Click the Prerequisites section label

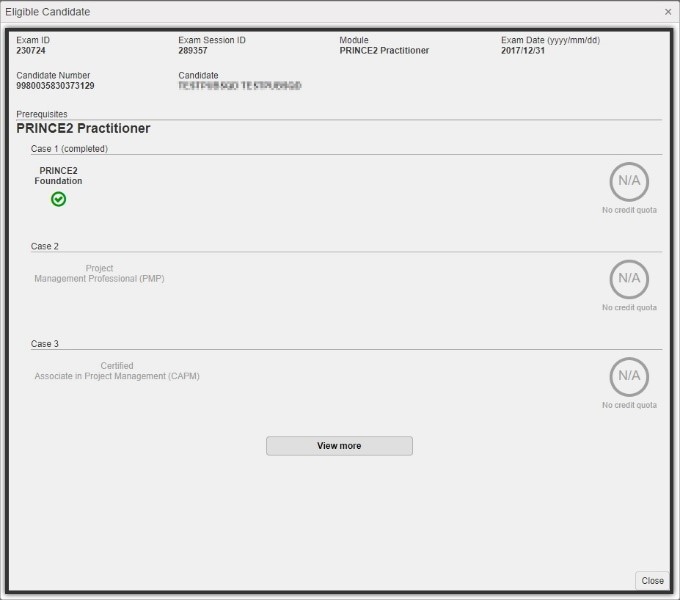(x=42, y=114)
